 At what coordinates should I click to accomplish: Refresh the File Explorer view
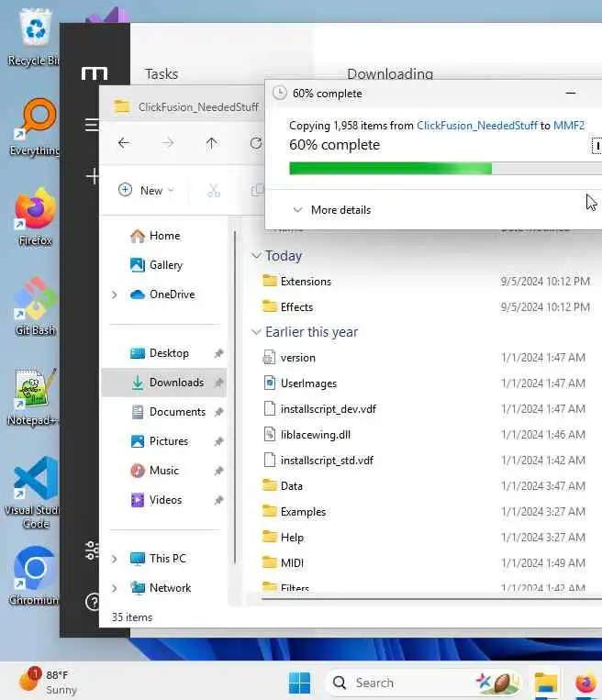coord(256,143)
